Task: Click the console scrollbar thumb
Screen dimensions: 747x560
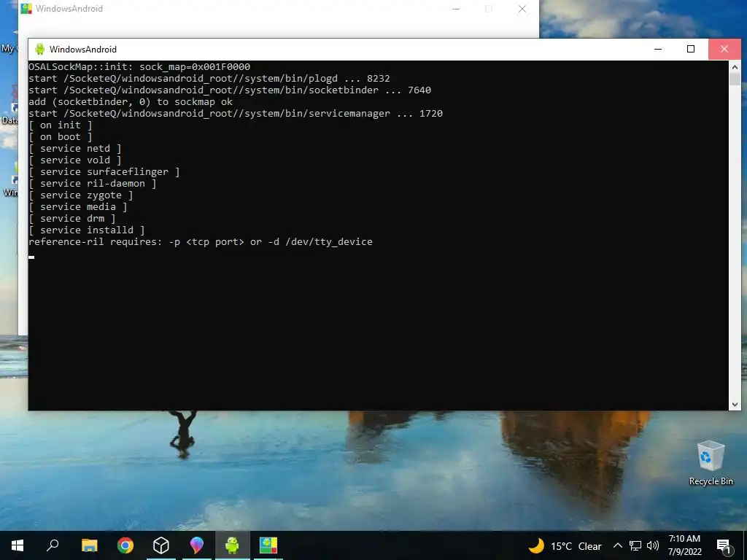Action: [x=735, y=79]
